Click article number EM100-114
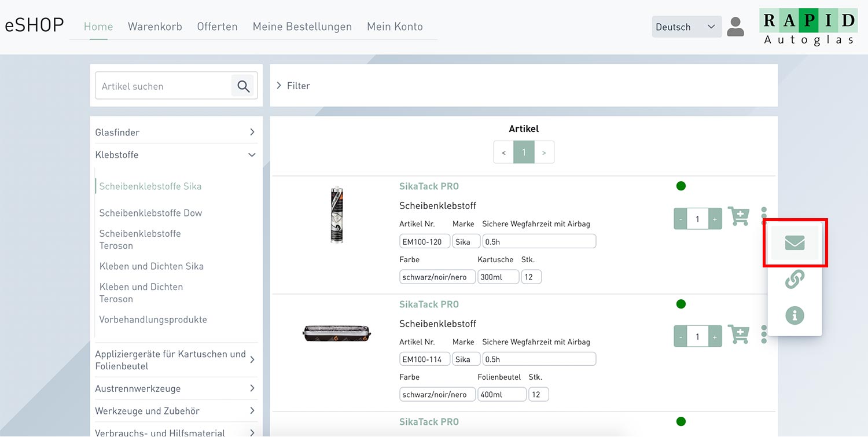Viewport: 868px width, 437px height. [425, 359]
